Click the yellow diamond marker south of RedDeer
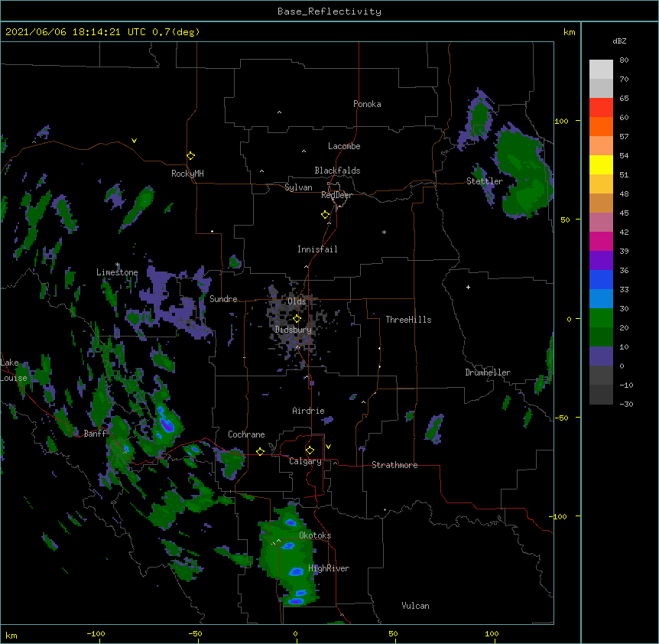This screenshot has width=659, height=644. point(326,215)
